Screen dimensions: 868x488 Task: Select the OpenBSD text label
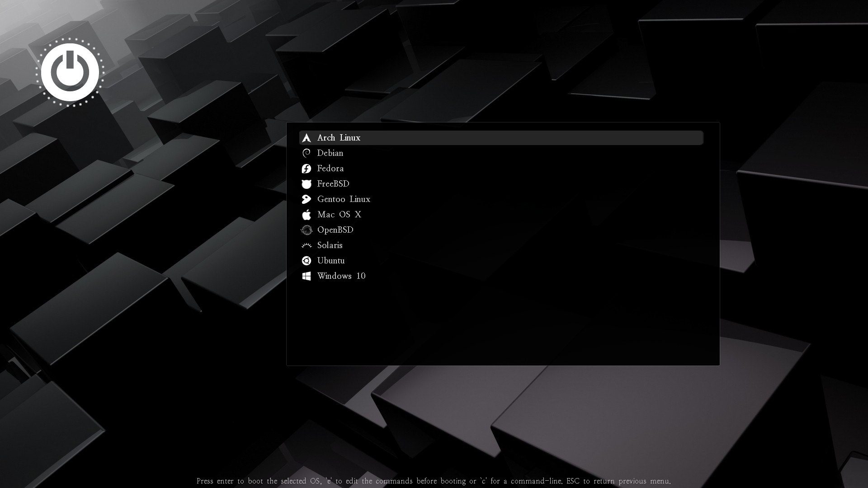click(335, 230)
